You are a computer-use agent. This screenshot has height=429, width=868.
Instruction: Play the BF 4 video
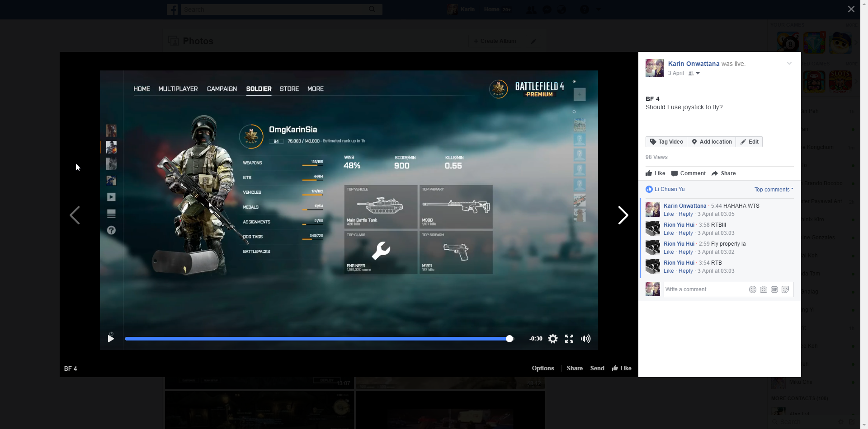[x=111, y=339]
